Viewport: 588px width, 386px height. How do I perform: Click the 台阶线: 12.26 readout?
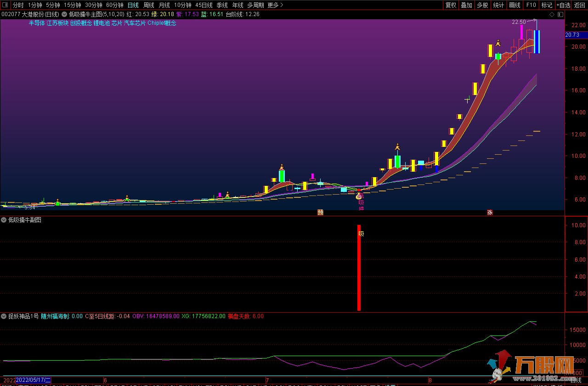tap(243, 14)
